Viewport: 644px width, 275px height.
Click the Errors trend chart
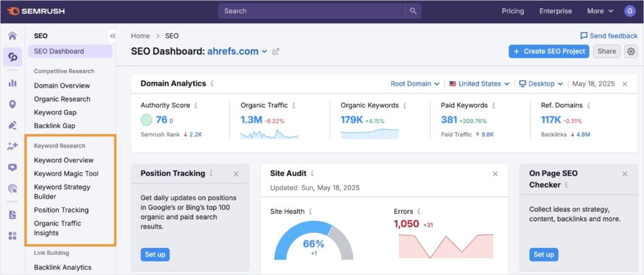(x=446, y=246)
